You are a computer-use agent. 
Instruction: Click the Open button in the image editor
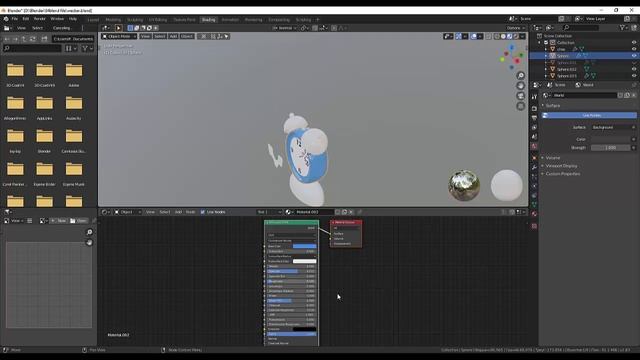(78, 221)
